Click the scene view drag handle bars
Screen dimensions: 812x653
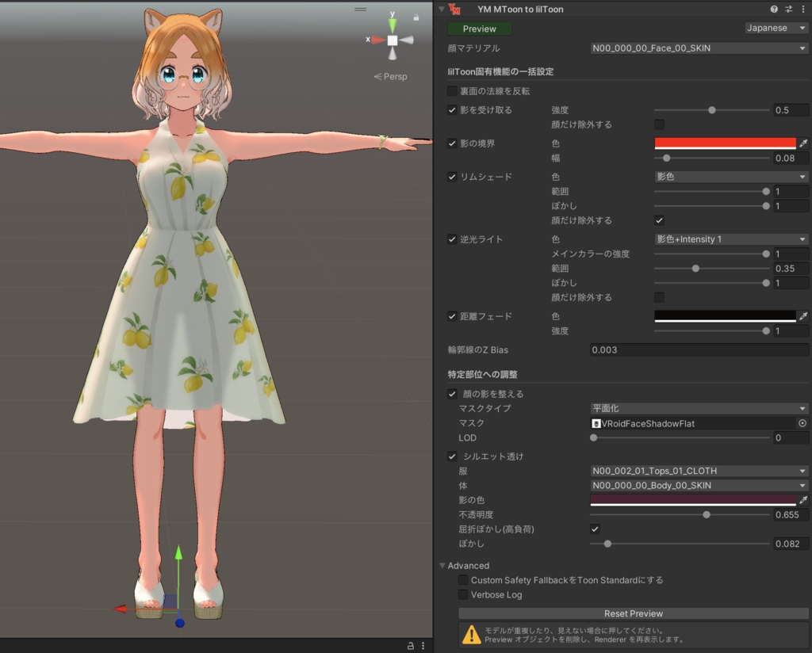point(361,10)
